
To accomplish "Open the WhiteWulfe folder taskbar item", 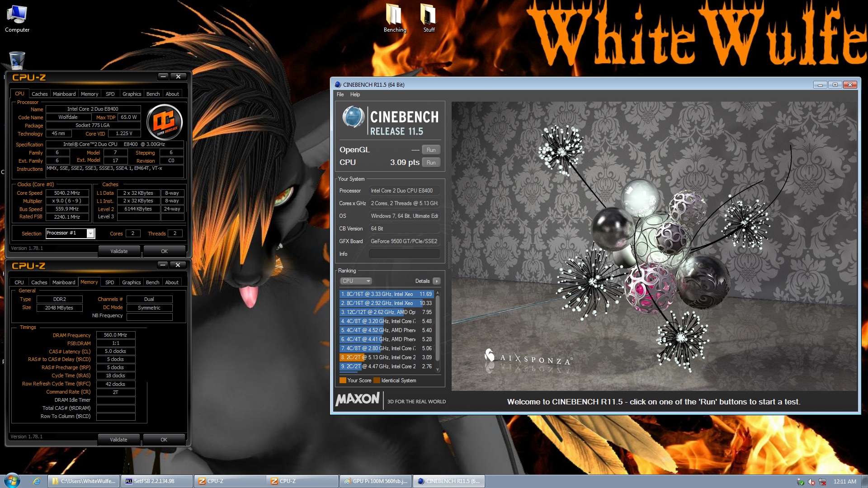I will (x=84, y=481).
